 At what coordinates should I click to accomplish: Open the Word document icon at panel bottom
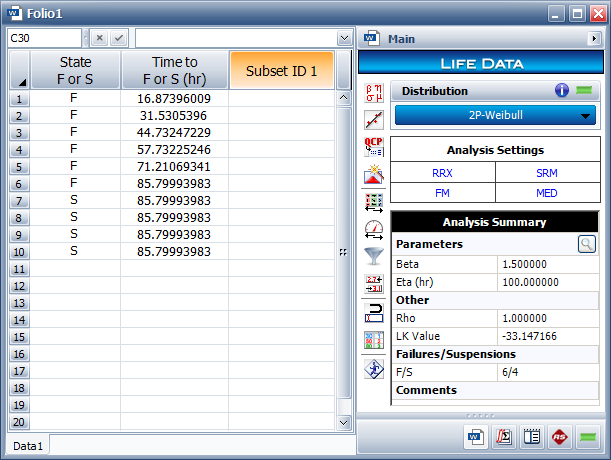[x=473, y=437]
